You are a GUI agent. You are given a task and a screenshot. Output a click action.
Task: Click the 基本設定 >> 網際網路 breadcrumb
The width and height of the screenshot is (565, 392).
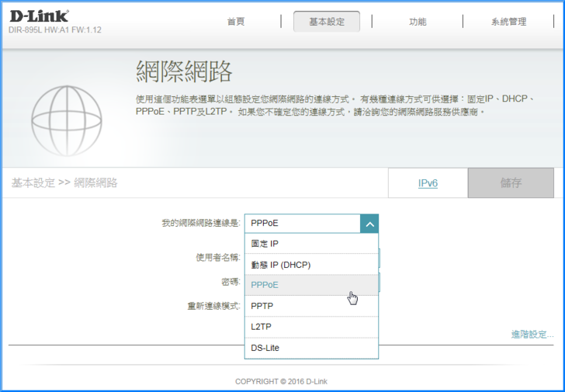(x=64, y=183)
